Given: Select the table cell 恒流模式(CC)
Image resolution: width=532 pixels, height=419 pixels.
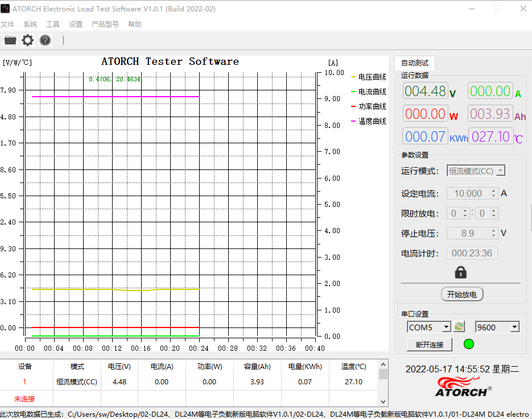Looking at the screenshot, I should pyautogui.click(x=77, y=381).
